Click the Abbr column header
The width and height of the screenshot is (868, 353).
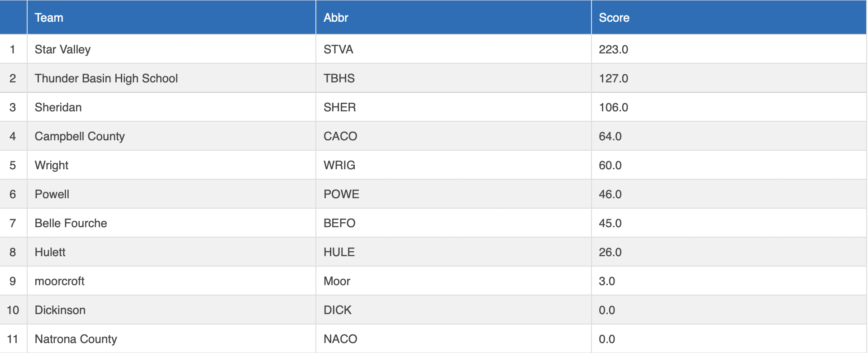[336, 18]
